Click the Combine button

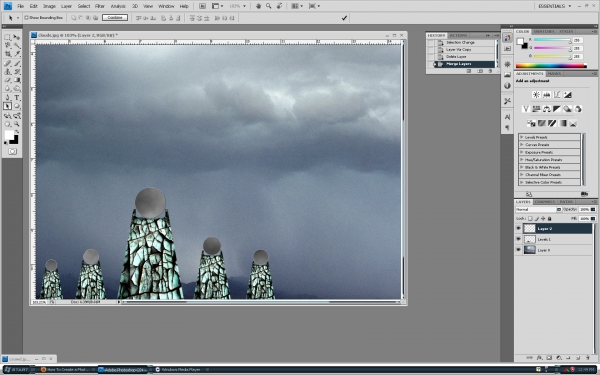click(115, 18)
